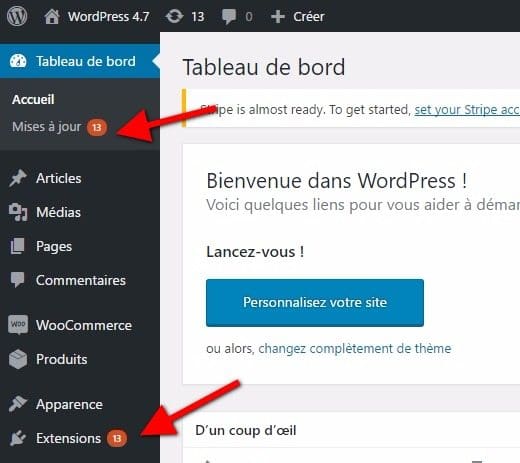Go to Commentaires in sidebar
The height and width of the screenshot is (463, 520).
[80, 280]
